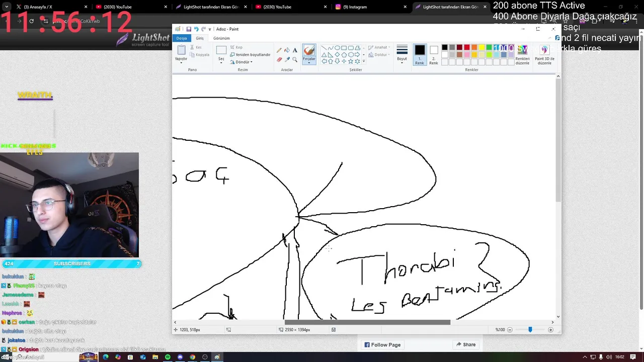Image resolution: width=644 pixels, height=362 pixels.
Task: Open the Seç selection dropdown
Action: [x=221, y=62]
